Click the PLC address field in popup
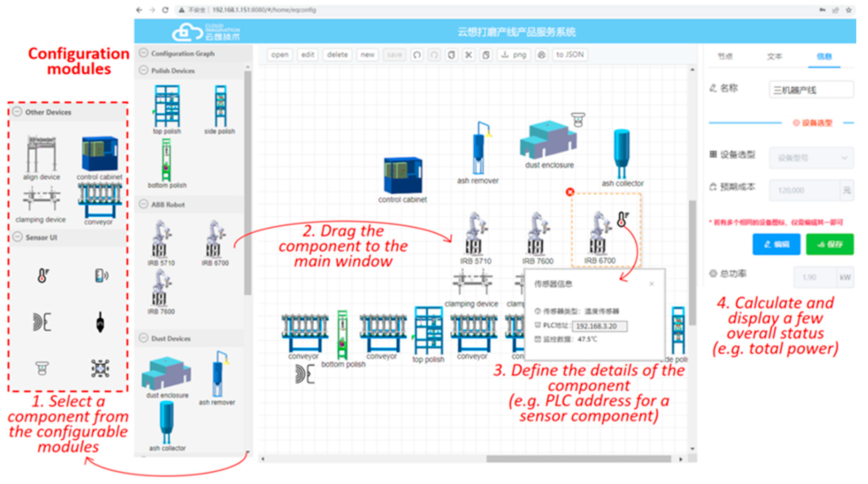 point(600,326)
